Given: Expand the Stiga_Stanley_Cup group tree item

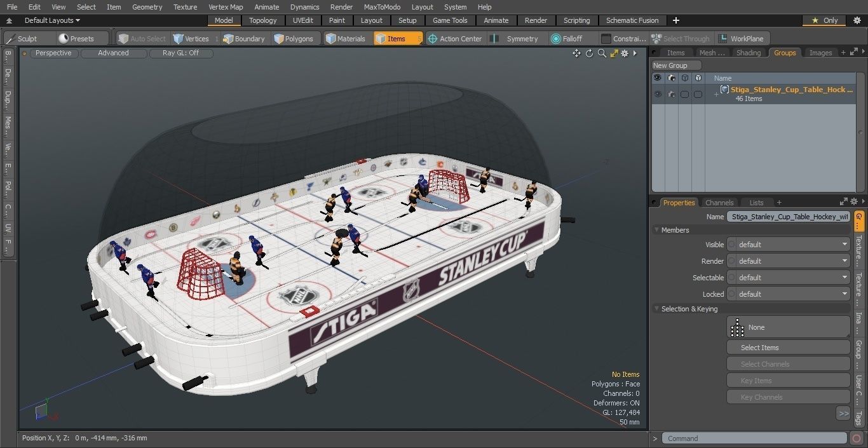Looking at the screenshot, I should pyautogui.click(x=716, y=94).
